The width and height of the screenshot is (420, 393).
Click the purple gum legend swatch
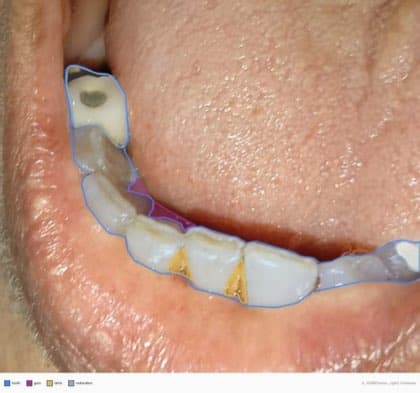tap(29, 383)
